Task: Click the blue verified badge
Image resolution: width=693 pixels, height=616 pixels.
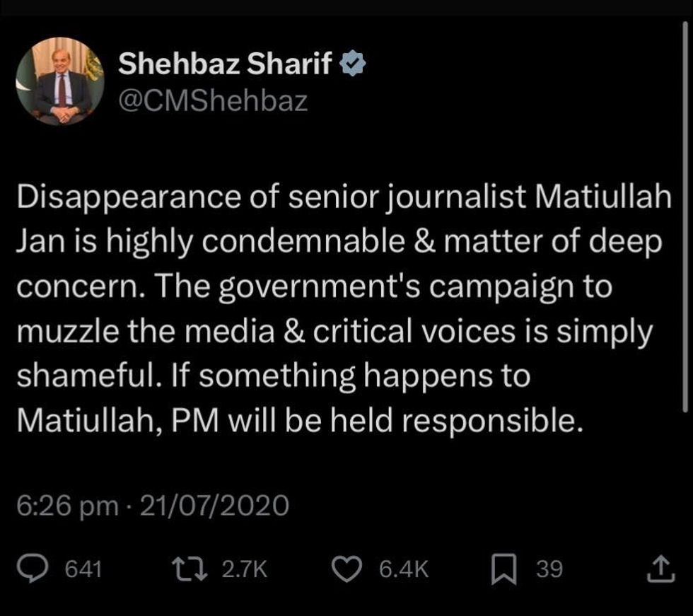Action: coord(353,65)
